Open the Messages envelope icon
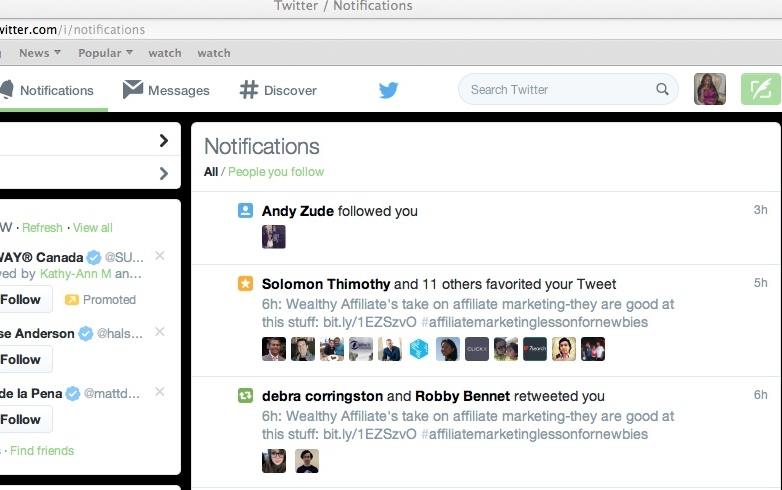The height and width of the screenshot is (490, 782). coord(133,89)
